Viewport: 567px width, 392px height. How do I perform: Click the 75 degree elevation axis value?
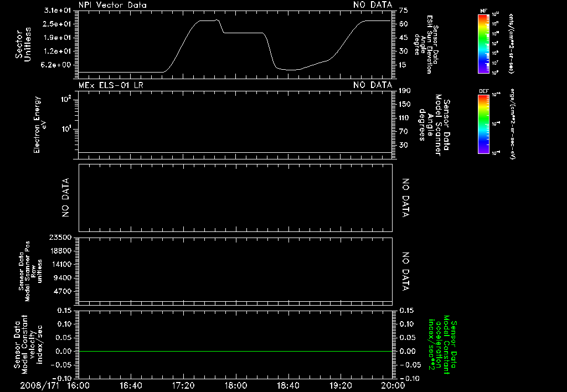coord(404,11)
